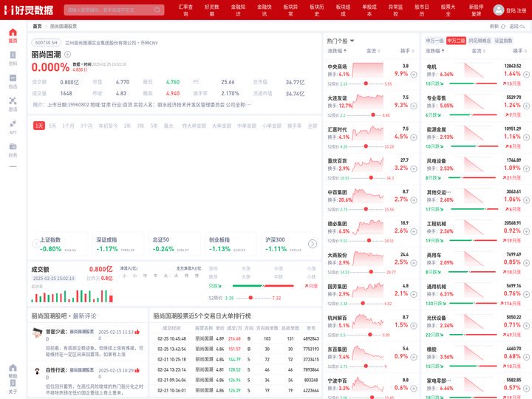Image resolution: width=532 pixels, height=399 pixels.
Task: Click the 返回 back icon
Action: click(x=522, y=26)
